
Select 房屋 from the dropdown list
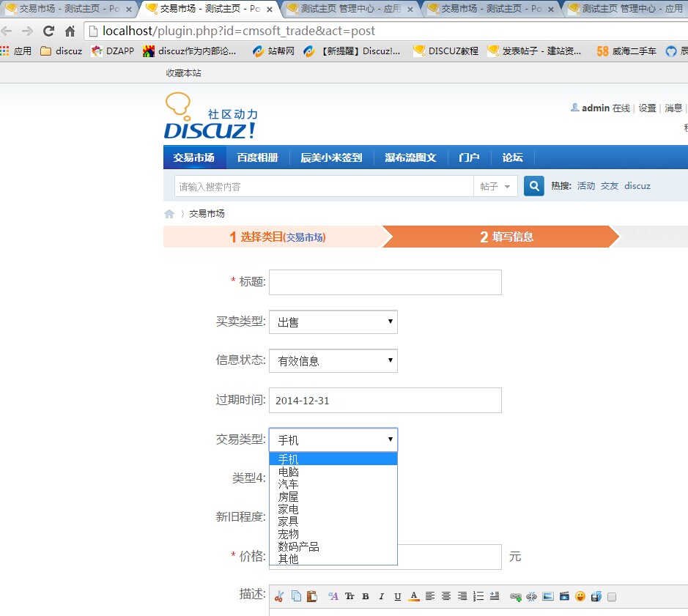click(x=333, y=497)
